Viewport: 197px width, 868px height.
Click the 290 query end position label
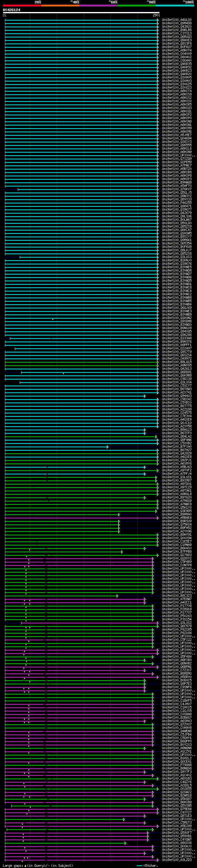155,15
